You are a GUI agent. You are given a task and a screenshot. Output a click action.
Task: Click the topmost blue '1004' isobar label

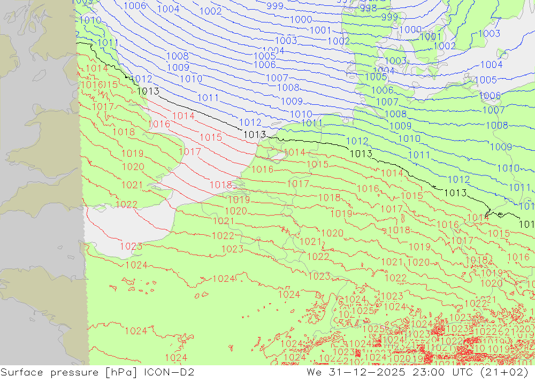[x=168, y=9]
